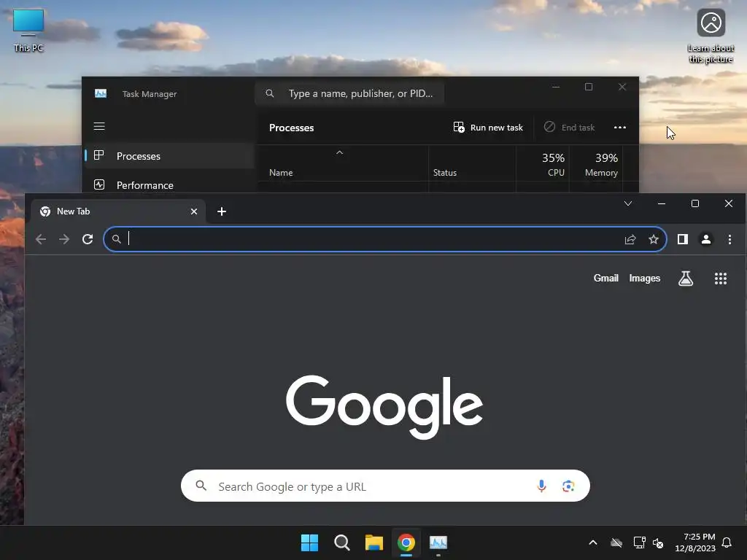This screenshot has height=560, width=747.
Task: Focus the Task Manager search box
Action: pos(349,93)
